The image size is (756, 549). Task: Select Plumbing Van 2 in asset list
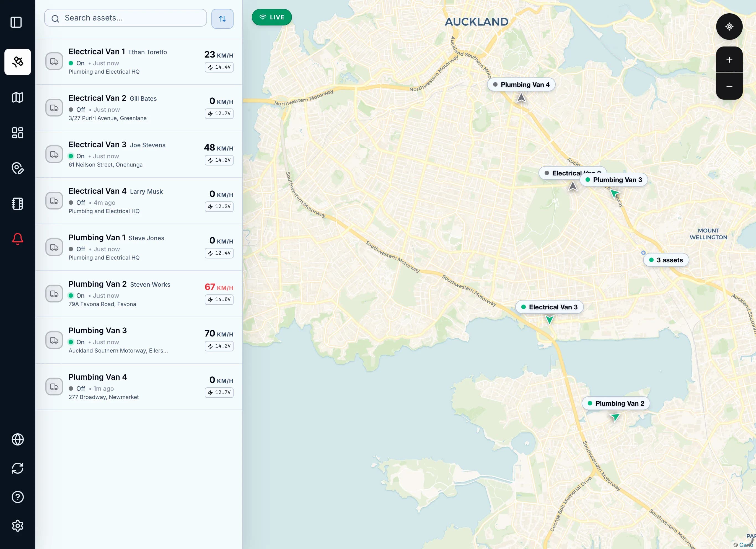[x=139, y=294]
